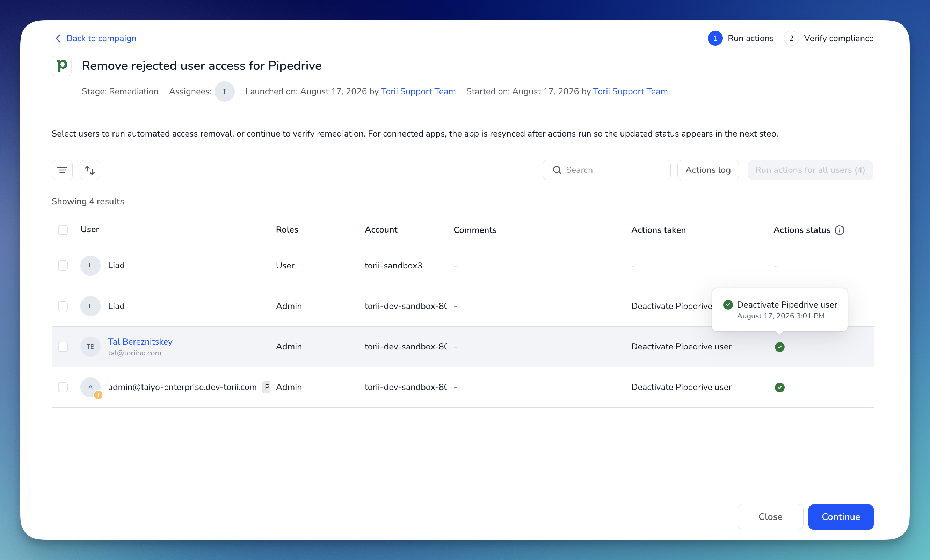The height and width of the screenshot is (560, 930).
Task: Check the box for Tal Bereznitskey
Action: click(63, 347)
